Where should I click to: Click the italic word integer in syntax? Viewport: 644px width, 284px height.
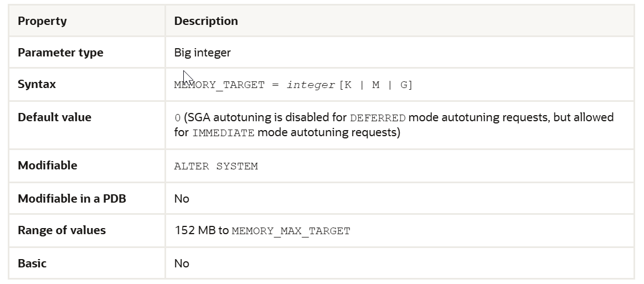(x=311, y=85)
